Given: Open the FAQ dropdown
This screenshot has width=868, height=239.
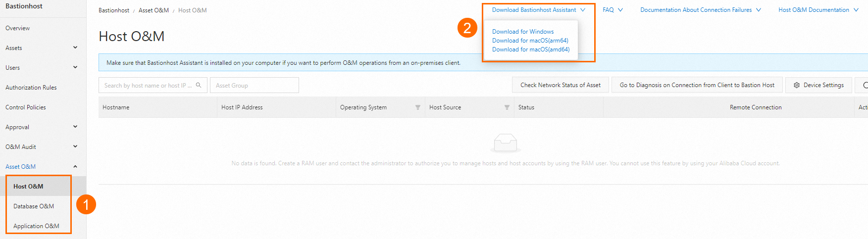Looking at the screenshot, I should click(x=613, y=10).
